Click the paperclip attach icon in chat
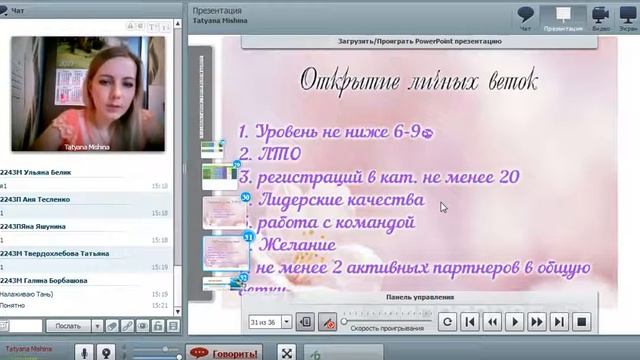Viewport: 640px width, 360px height. click(x=112, y=326)
